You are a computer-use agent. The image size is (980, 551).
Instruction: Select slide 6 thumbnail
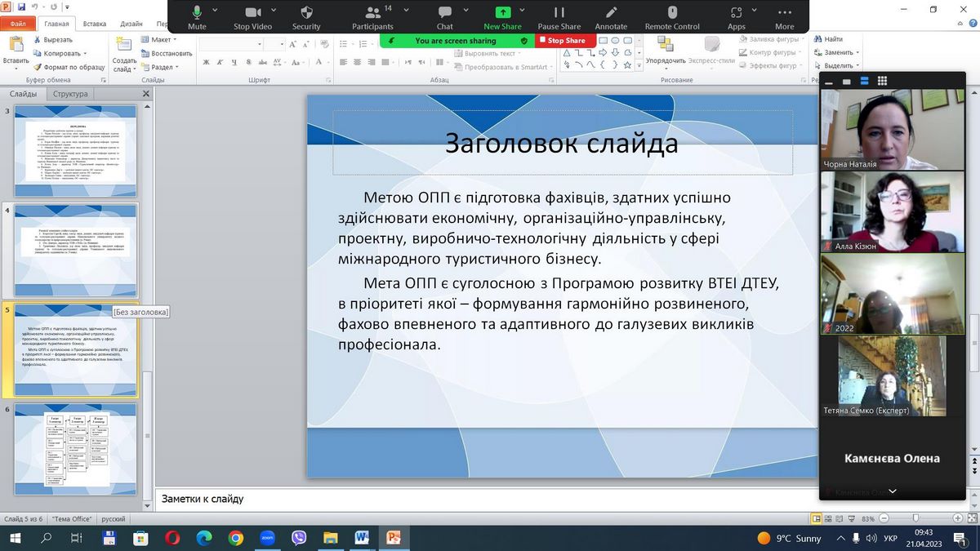tap(78, 446)
